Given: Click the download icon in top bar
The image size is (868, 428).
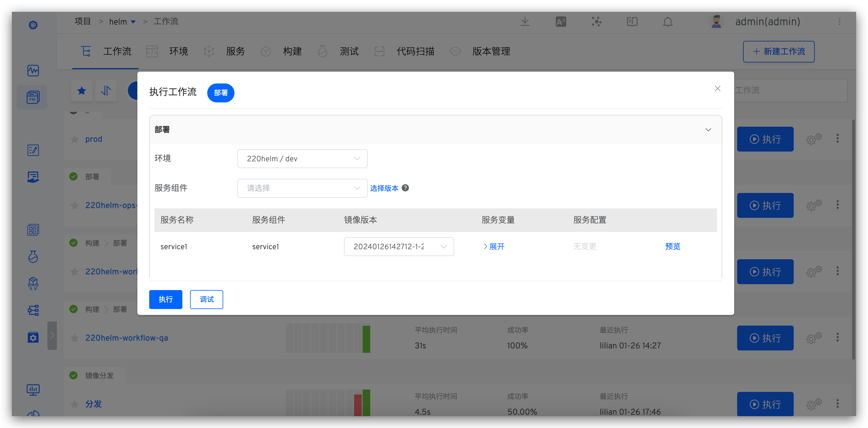Looking at the screenshot, I should (525, 22).
